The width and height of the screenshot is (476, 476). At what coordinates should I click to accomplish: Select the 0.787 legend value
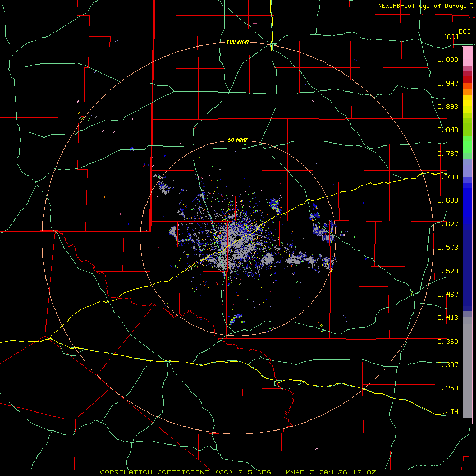point(448,153)
